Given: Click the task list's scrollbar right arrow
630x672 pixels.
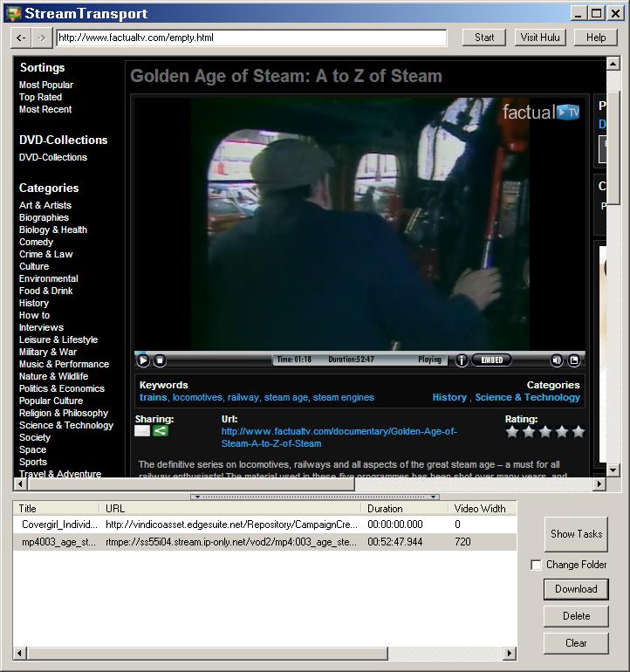Looking at the screenshot, I should point(509,654).
